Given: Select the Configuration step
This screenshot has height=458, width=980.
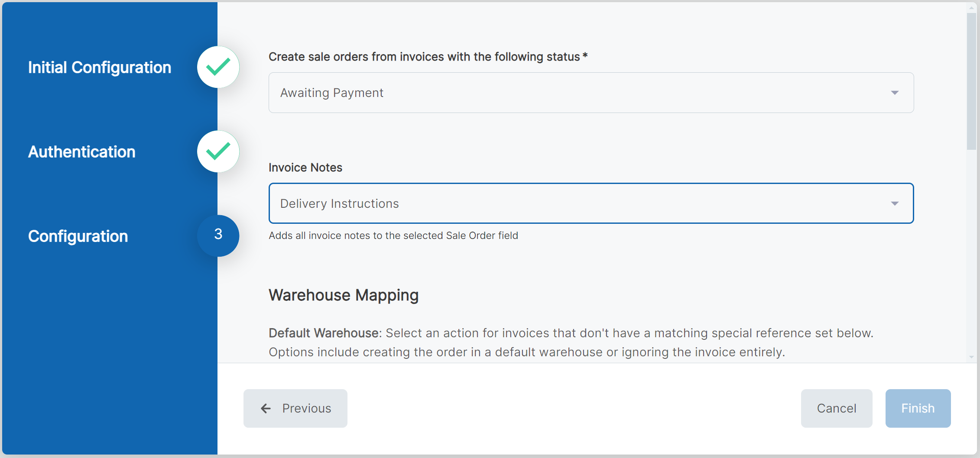Looking at the screenshot, I should pyautogui.click(x=78, y=236).
